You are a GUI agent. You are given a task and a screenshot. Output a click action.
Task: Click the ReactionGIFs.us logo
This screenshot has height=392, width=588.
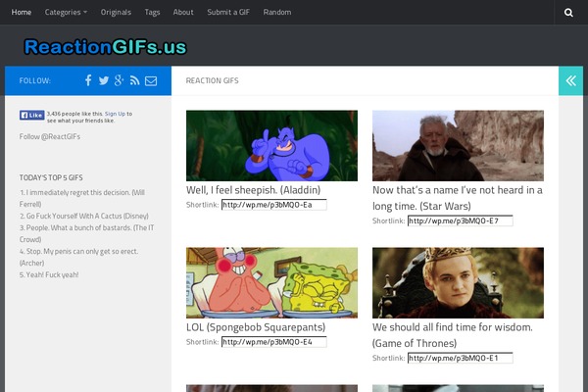(106, 47)
